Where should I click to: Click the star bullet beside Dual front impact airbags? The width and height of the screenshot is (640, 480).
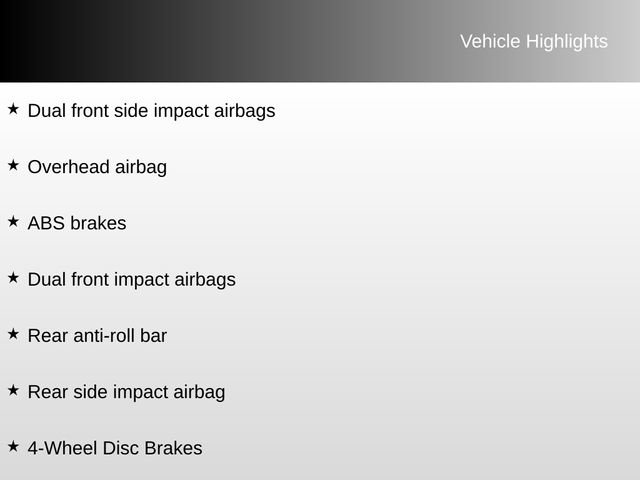point(12,276)
